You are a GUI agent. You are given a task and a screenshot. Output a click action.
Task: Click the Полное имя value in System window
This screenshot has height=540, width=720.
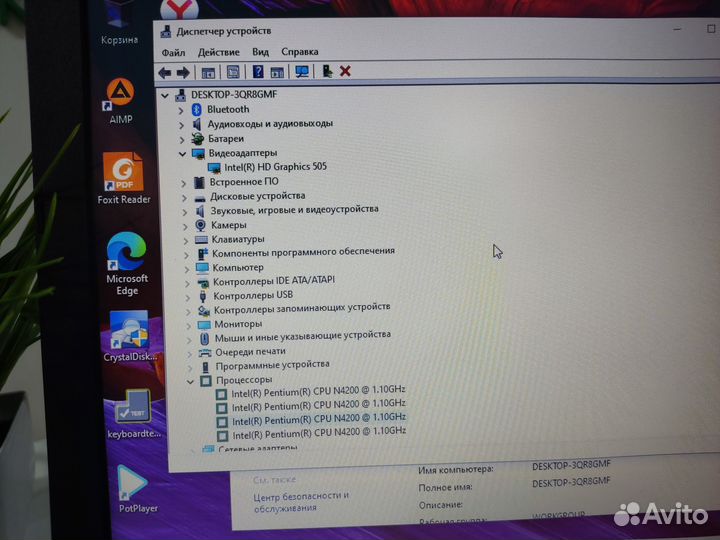[571, 483]
